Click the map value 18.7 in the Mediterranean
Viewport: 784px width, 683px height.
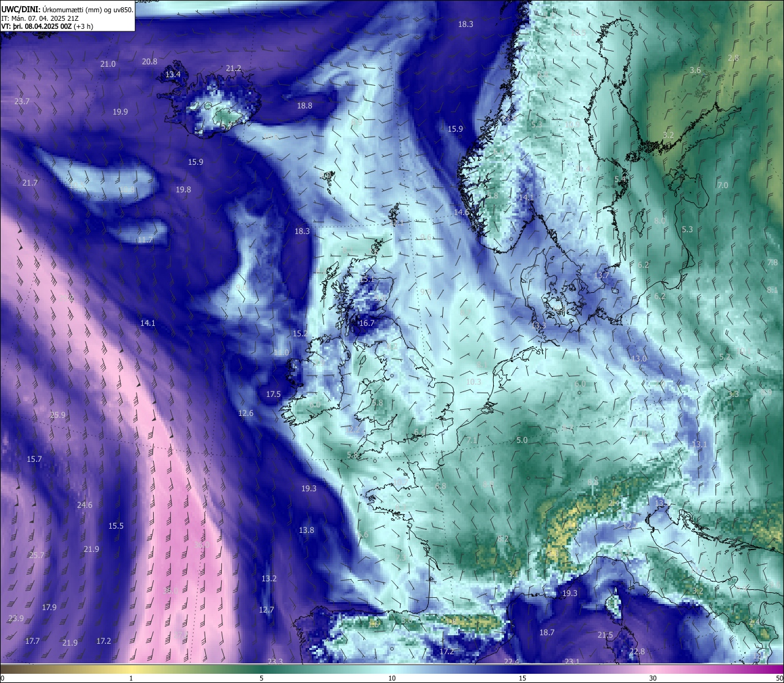[x=547, y=633]
